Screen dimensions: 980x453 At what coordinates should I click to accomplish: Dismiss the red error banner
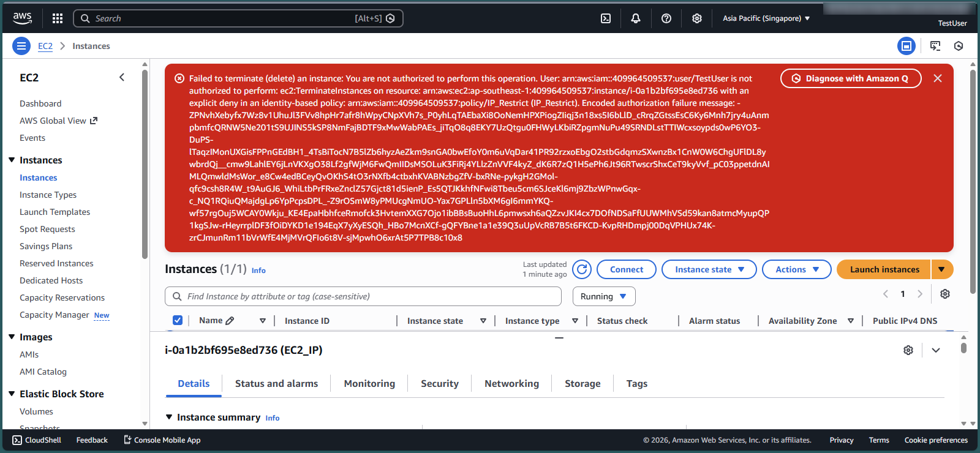938,78
